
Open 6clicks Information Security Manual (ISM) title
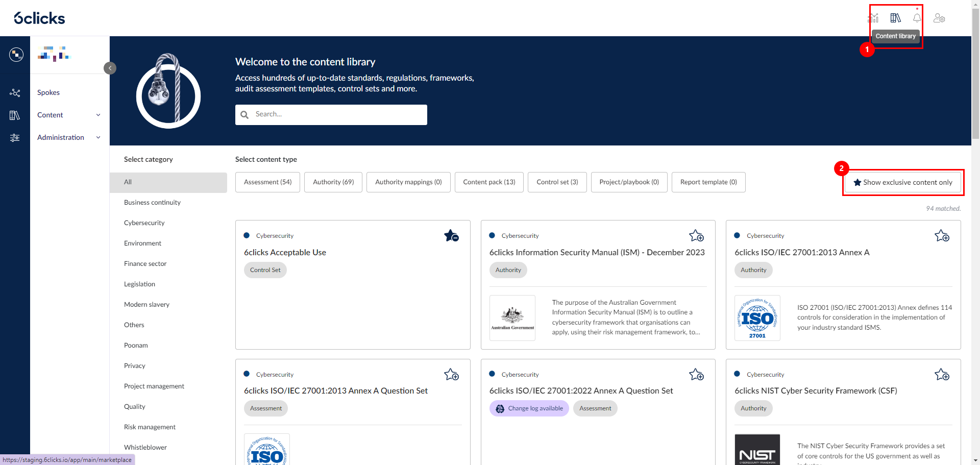pyautogui.click(x=597, y=253)
